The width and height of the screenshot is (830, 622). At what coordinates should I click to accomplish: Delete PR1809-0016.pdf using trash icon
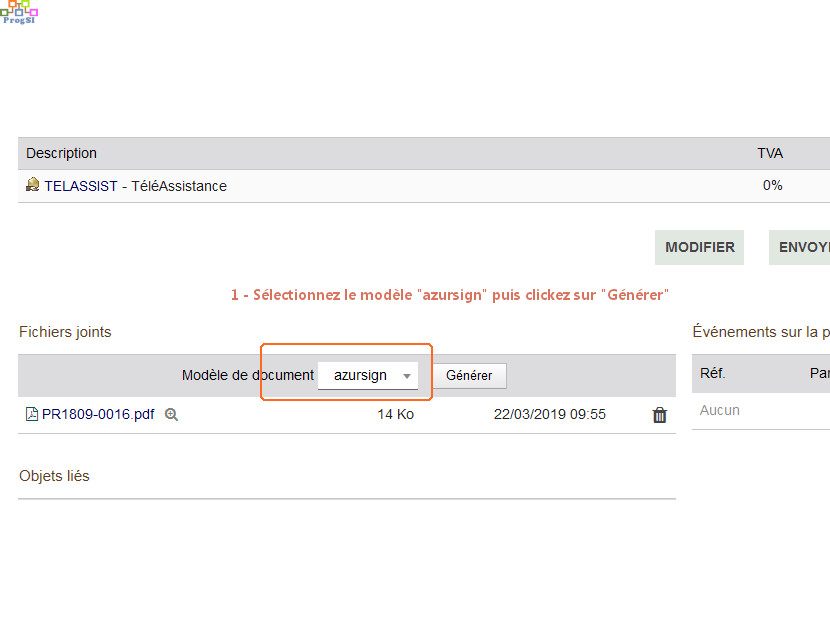point(660,415)
